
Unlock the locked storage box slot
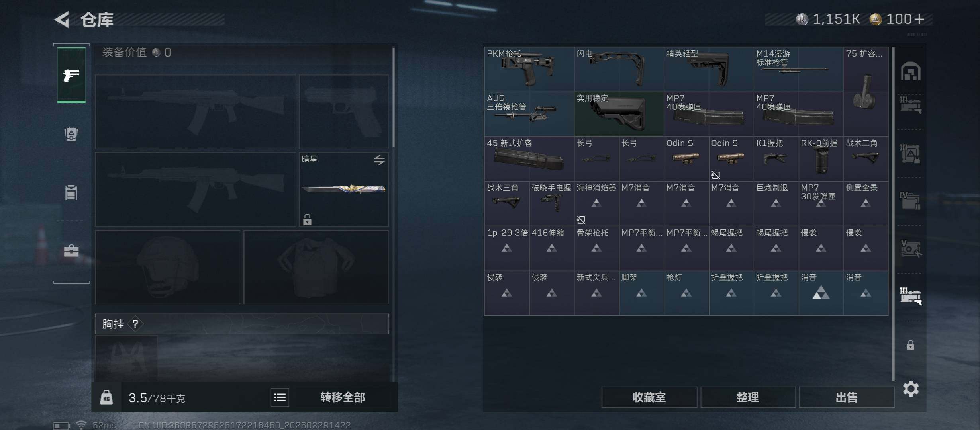pyautogui.click(x=911, y=345)
